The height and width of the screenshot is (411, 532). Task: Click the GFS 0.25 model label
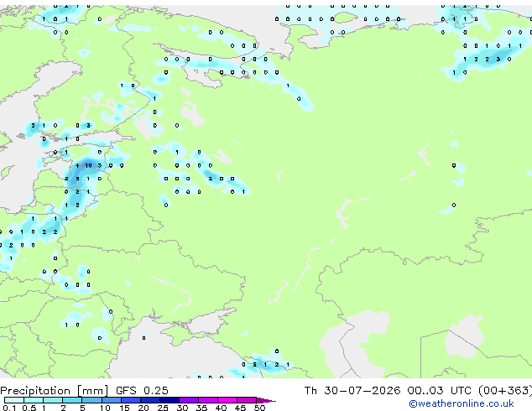(x=142, y=391)
